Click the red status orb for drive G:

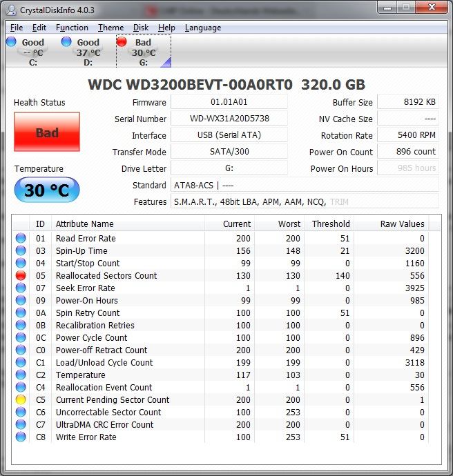(x=122, y=41)
